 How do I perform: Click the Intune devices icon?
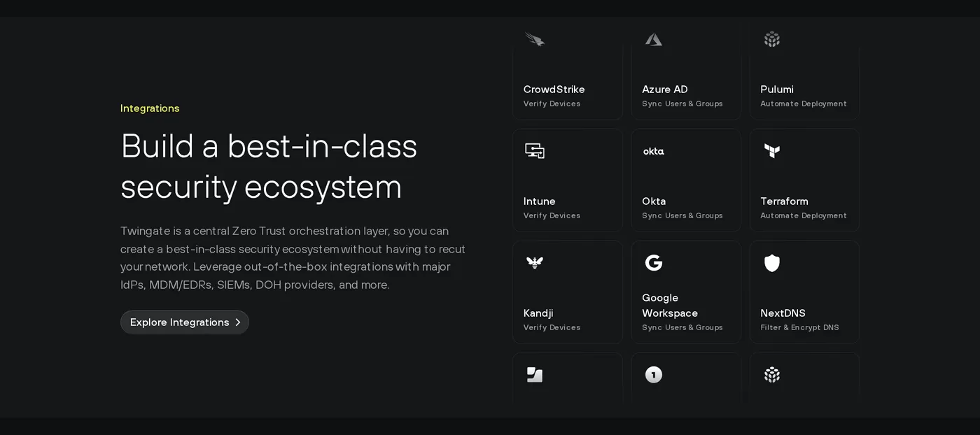(535, 151)
